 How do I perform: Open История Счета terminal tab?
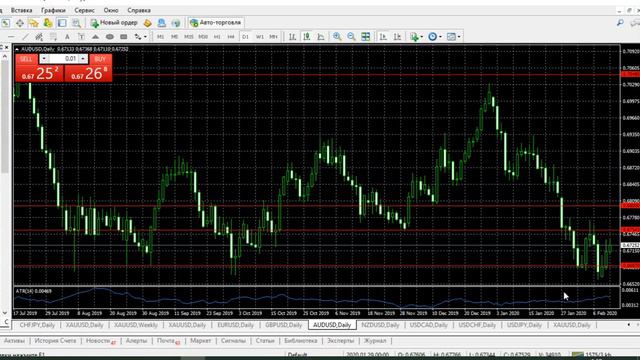pyautogui.click(x=55, y=340)
